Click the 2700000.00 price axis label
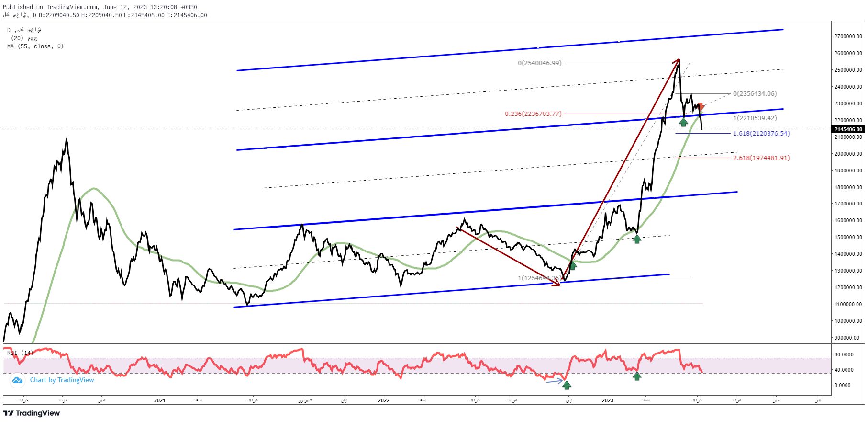This screenshot has height=422, width=868. 848,36
